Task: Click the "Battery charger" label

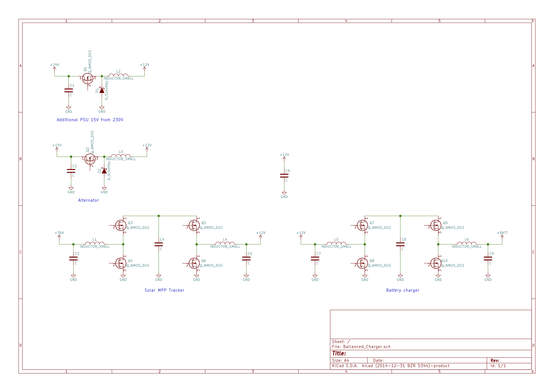Action: [x=403, y=290]
